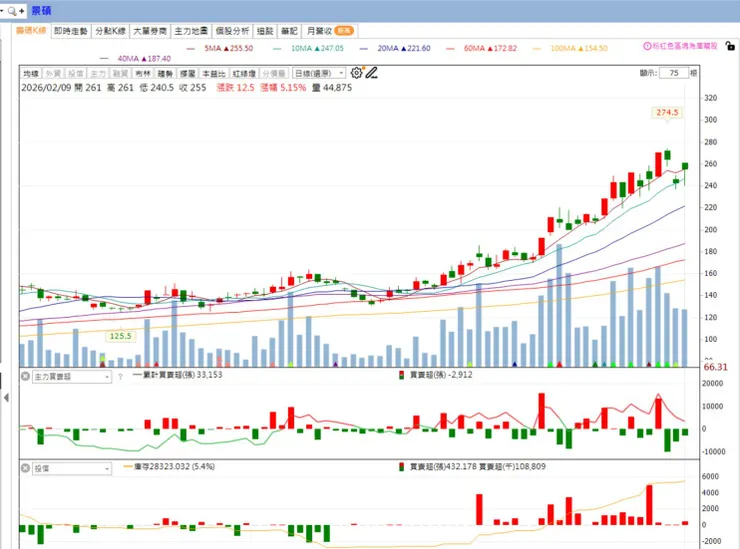740x549 pixels.
Task: Click the 125.5 low price label
Action: point(120,336)
